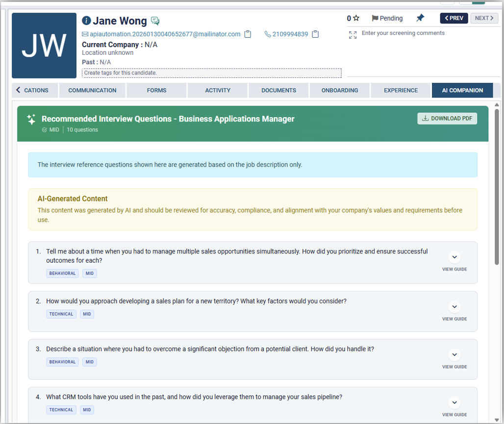Download the interview questions PDF
The image size is (504, 424).
[447, 119]
